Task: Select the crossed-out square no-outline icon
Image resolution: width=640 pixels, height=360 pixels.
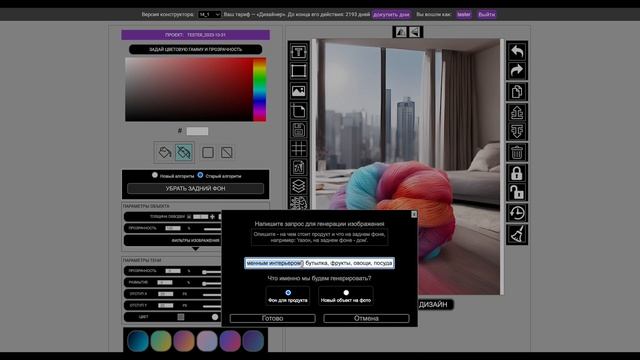Action: 227,152
